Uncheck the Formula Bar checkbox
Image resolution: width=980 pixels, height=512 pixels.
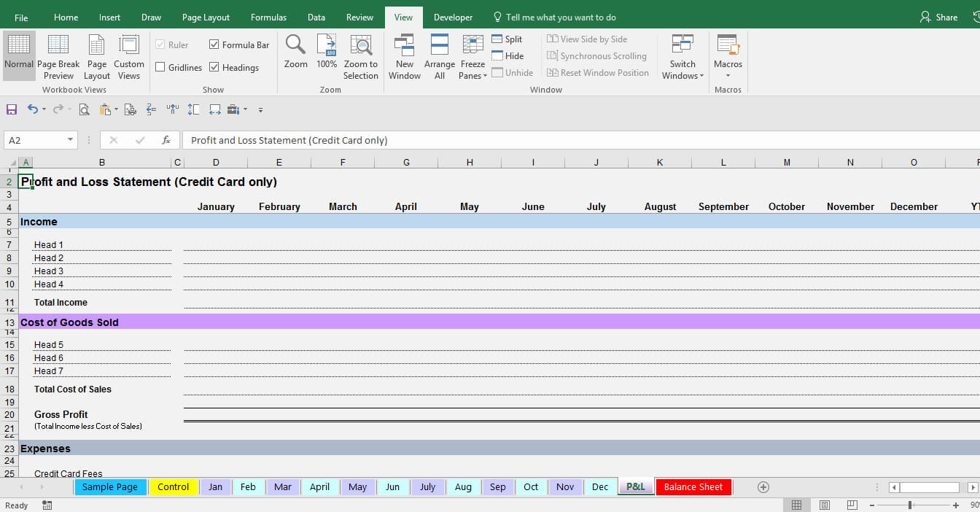point(214,44)
